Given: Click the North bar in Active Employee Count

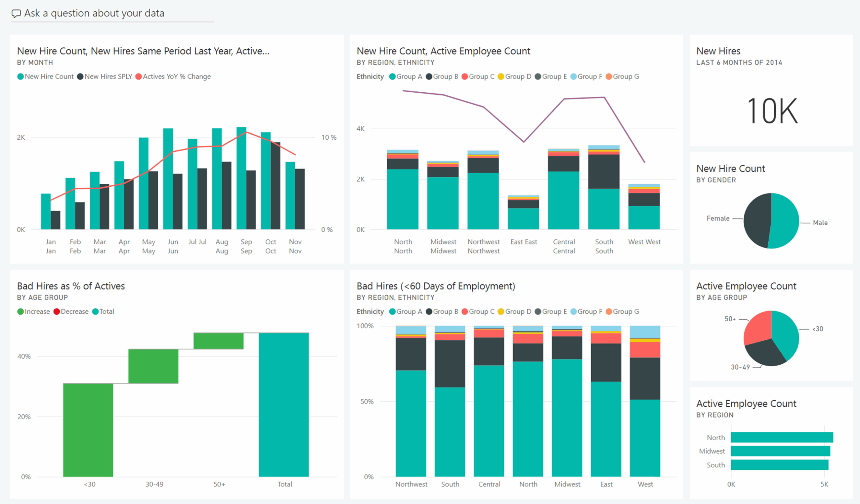Looking at the screenshot, I should pyautogui.click(x=781, y=438).
